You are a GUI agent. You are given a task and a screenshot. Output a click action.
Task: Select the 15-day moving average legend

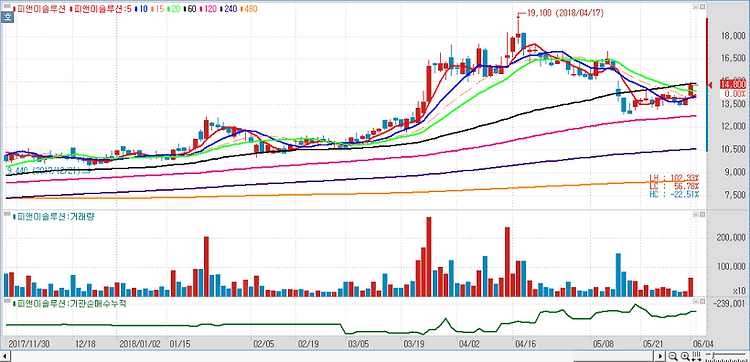pyautogui.click(x=157, y=9)
